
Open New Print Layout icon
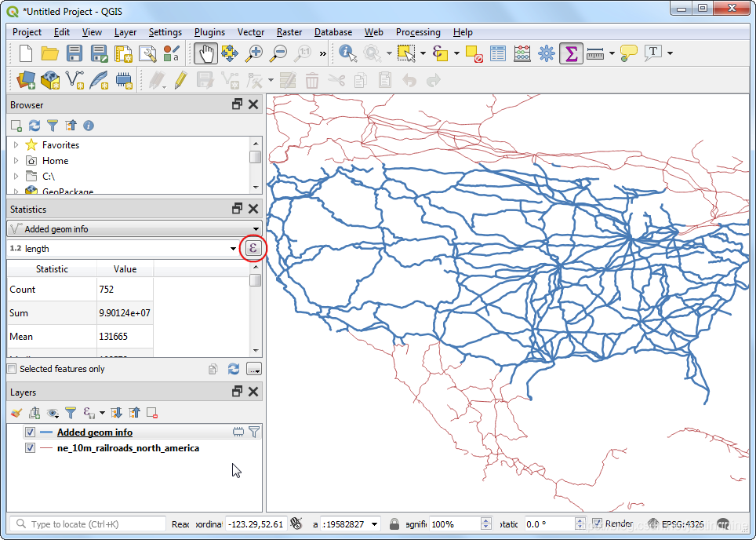(x=123, y=53)
